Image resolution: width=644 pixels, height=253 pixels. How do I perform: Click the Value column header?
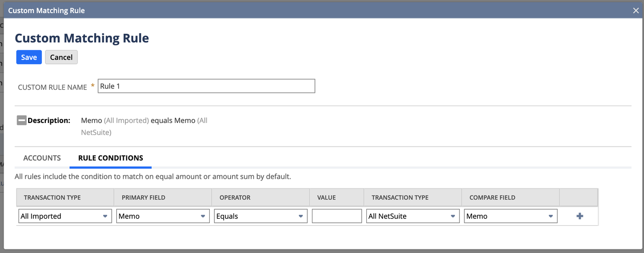pos(327,198)
